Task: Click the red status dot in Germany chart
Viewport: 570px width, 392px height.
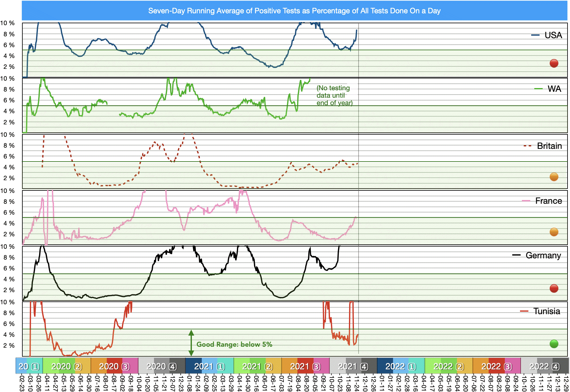Action: [554, 288]
